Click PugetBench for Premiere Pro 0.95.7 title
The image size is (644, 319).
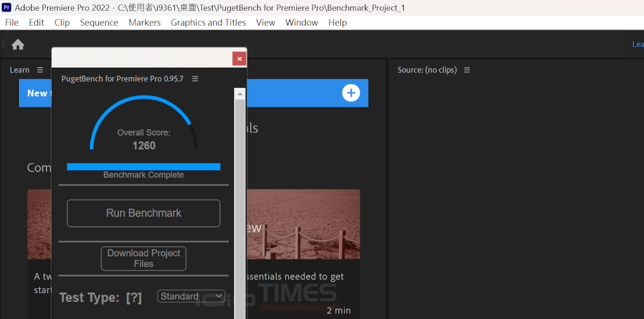coord(123,78)
